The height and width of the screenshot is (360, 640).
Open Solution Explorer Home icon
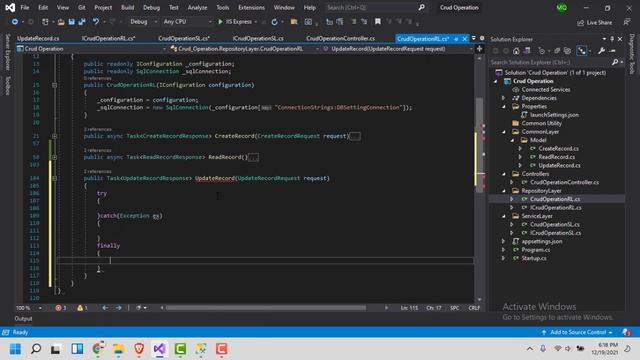(516, 51)
